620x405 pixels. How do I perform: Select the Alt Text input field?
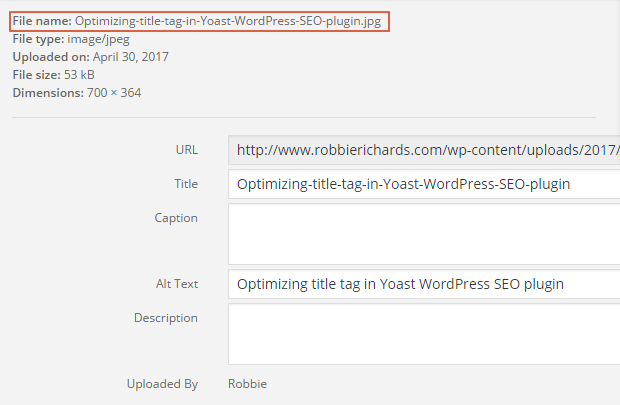424,284
